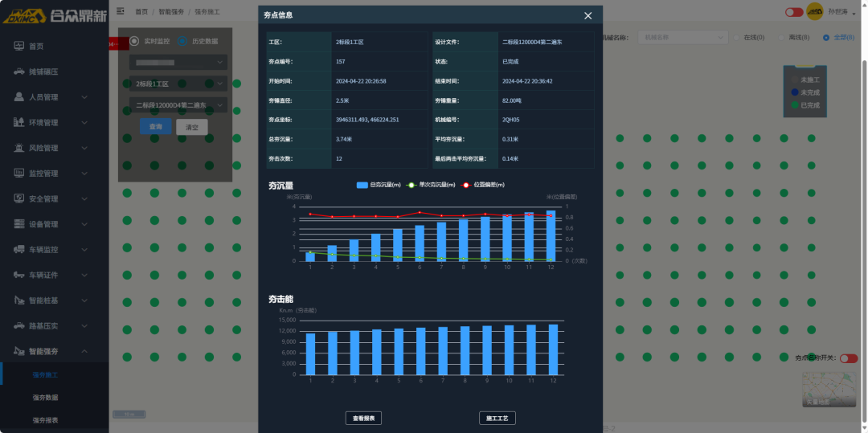The height and width of the screenshot is (433, 868).
Task: Click the 设备管理 server icon
Action: click(x=18, y=224)
